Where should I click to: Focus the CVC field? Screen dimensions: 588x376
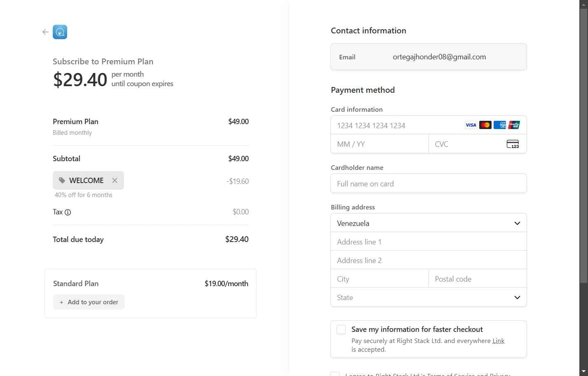click(478, 144)
